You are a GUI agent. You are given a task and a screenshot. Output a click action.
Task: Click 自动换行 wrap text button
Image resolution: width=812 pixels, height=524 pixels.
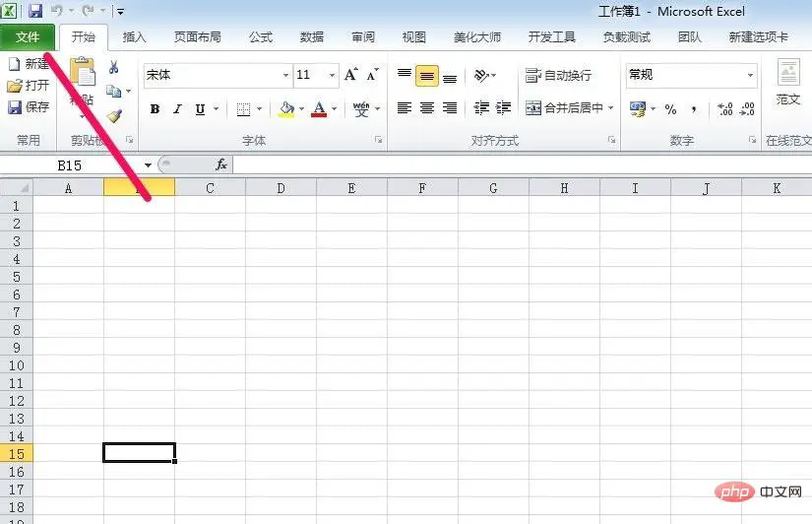[x=558, y=76]
